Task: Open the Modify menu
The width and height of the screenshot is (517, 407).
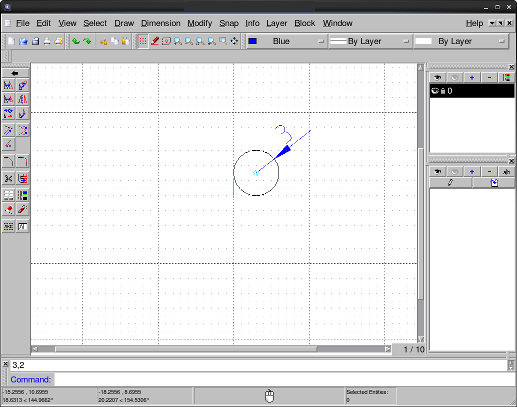Action: [200, 23]
